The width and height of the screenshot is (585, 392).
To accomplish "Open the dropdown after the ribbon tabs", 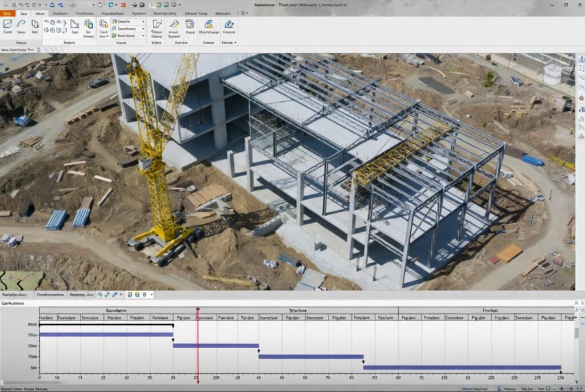I will point(247,13).
